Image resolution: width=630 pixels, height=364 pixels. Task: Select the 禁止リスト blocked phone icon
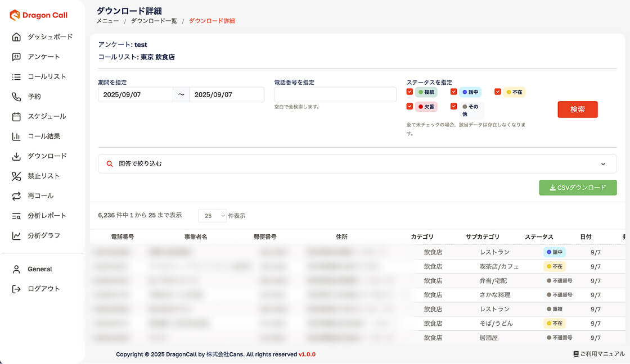[16, 176]
